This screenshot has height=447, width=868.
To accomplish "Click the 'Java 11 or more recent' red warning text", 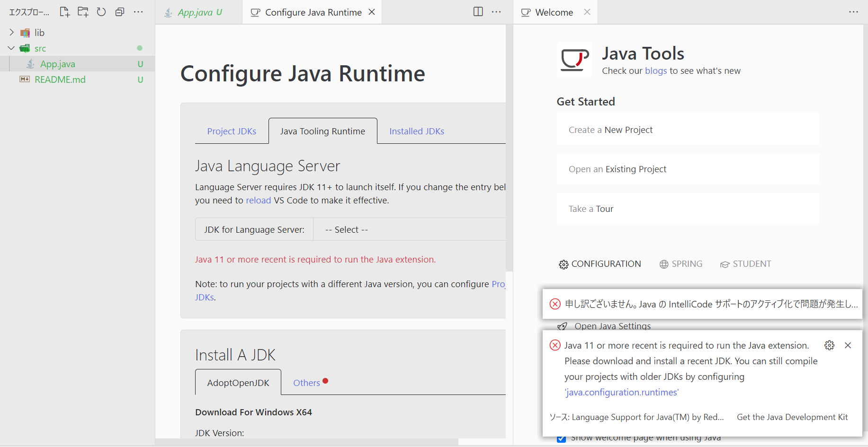I will pos(315,259).
